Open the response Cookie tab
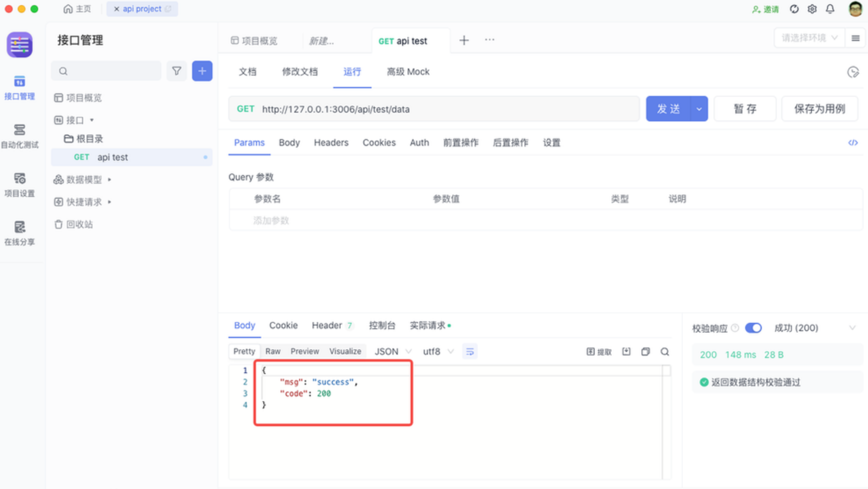Screen dimensions: 868x489 point(284,326)
